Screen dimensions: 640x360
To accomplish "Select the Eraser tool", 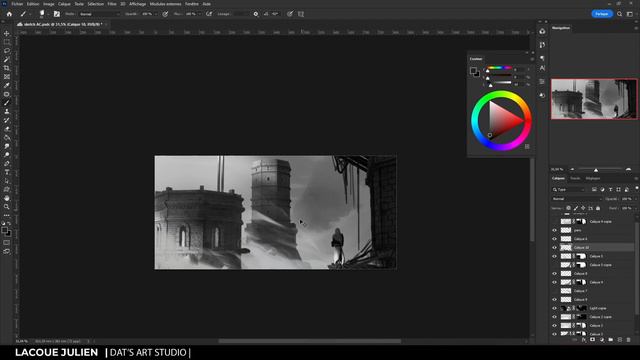I will [7, 129].
